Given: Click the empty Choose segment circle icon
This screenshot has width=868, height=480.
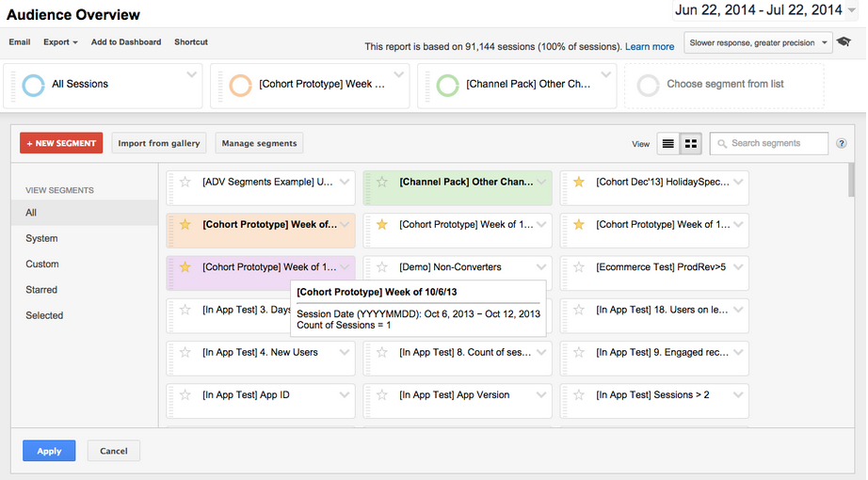Looking at the screenshot, I should (x=648, y=85).
